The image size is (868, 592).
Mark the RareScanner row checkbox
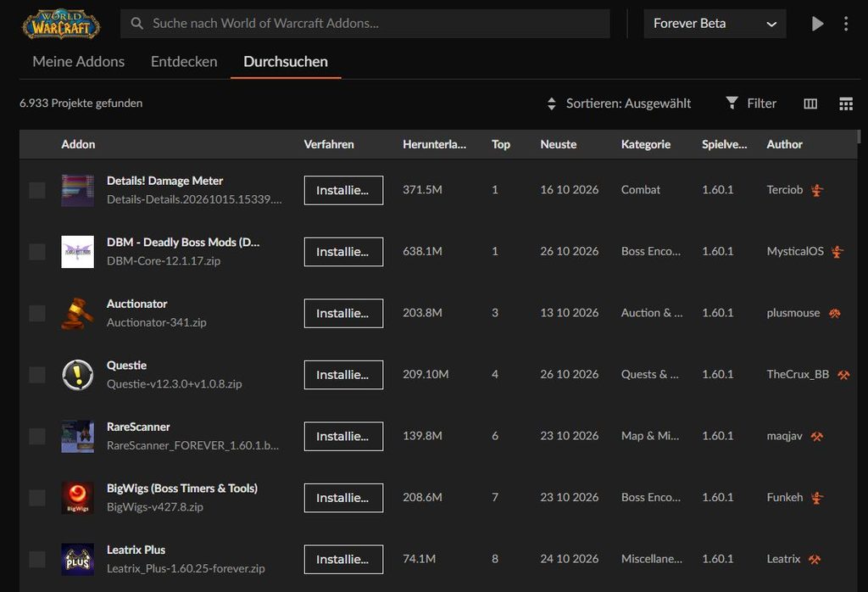click(x=37, y=437)
